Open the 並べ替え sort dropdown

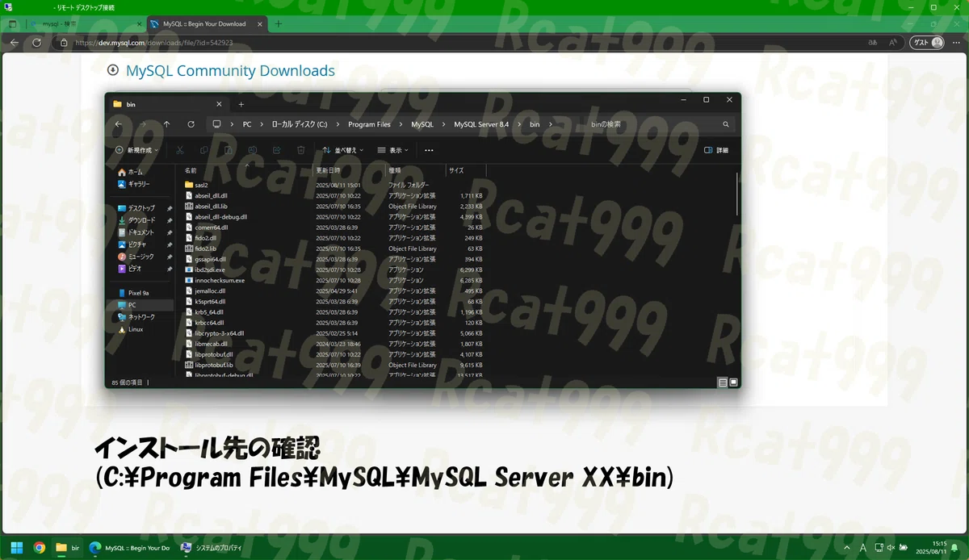coord(342,150)
